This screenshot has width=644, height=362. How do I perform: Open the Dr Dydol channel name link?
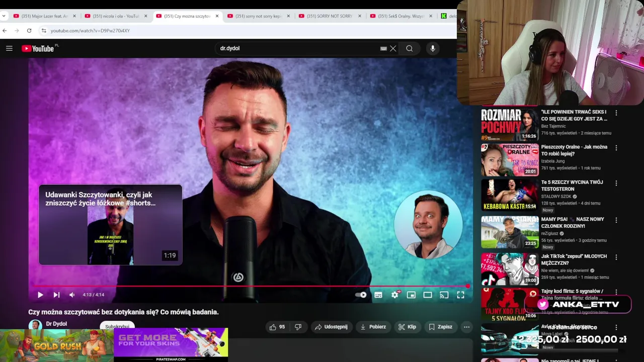(x=56, y=324)
